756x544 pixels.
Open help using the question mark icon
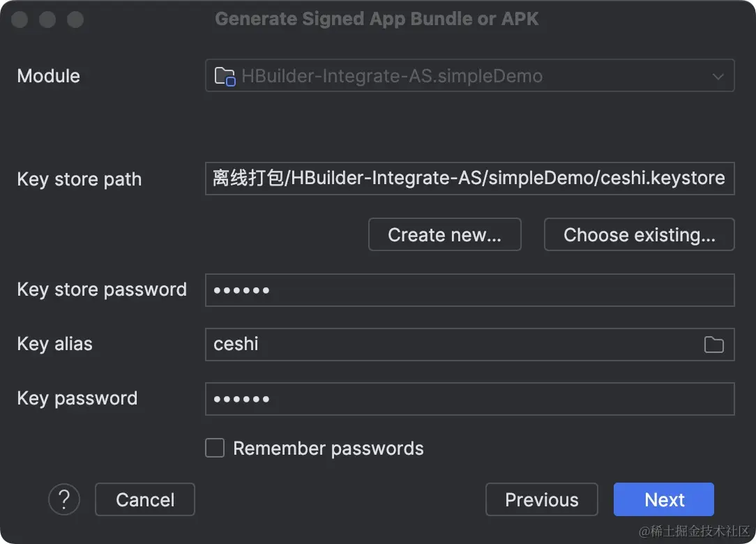[x=64, y=499]
